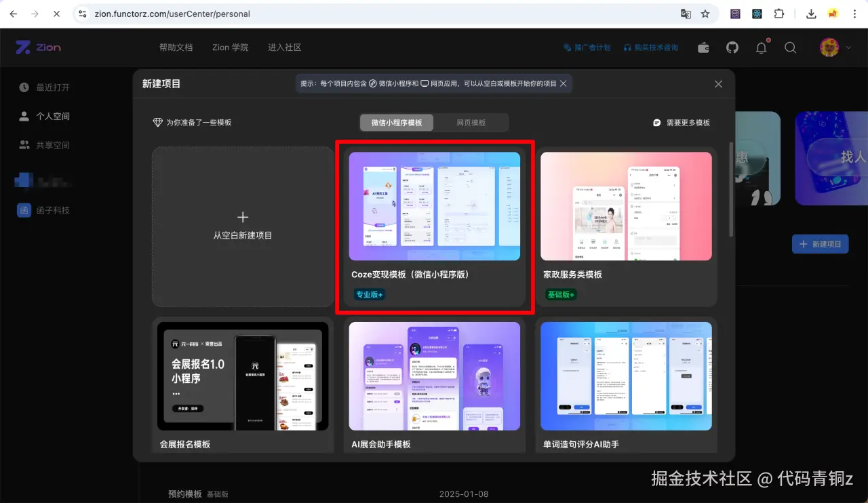Open the notifications bell
This screenshot has width=868, height=503.
point(762,47)
